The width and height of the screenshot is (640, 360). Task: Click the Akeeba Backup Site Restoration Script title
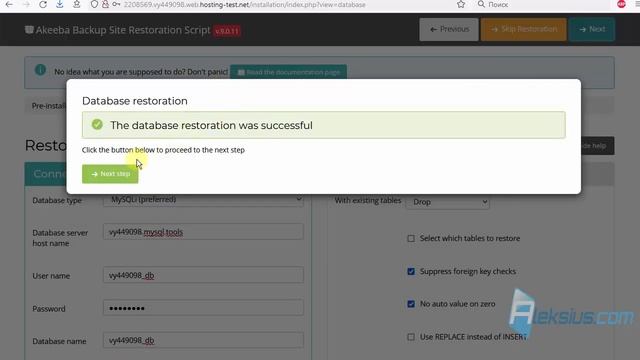point(123,30)
